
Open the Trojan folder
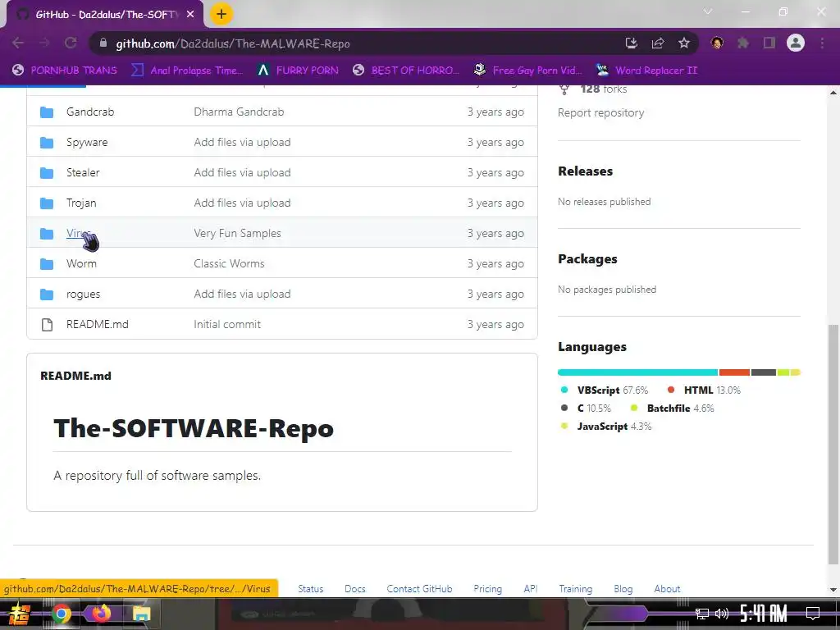[x=81, y=203]
